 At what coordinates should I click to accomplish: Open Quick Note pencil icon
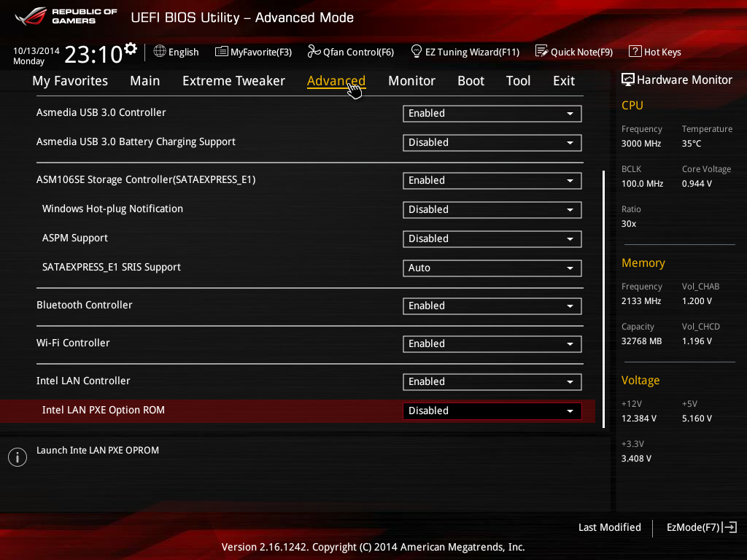(542, 51)
